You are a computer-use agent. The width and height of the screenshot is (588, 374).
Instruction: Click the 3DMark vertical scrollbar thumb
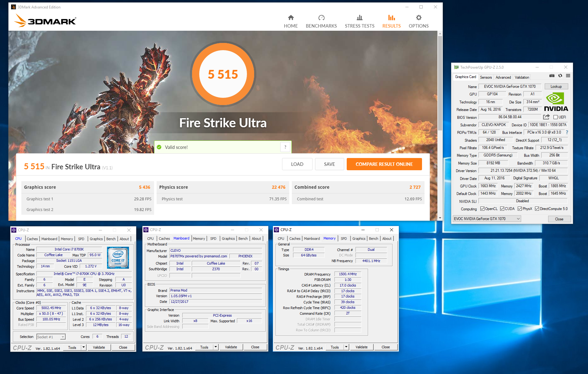tap(440, 83)
